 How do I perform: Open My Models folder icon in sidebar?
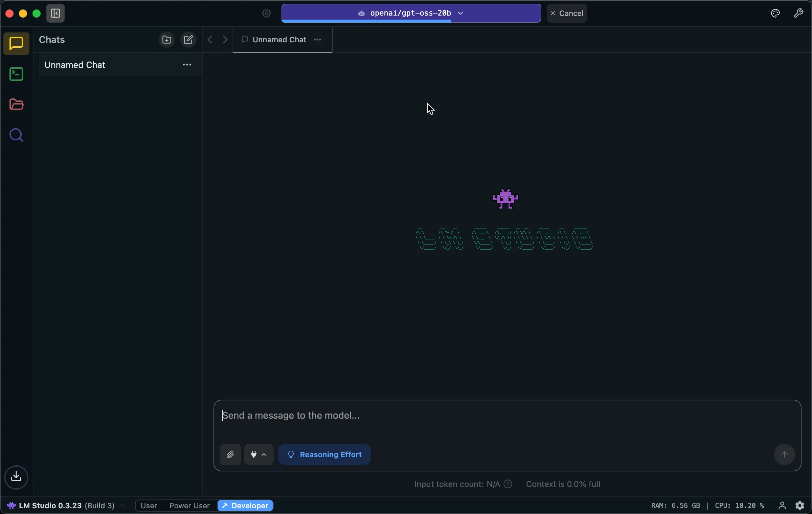point(16,104)
